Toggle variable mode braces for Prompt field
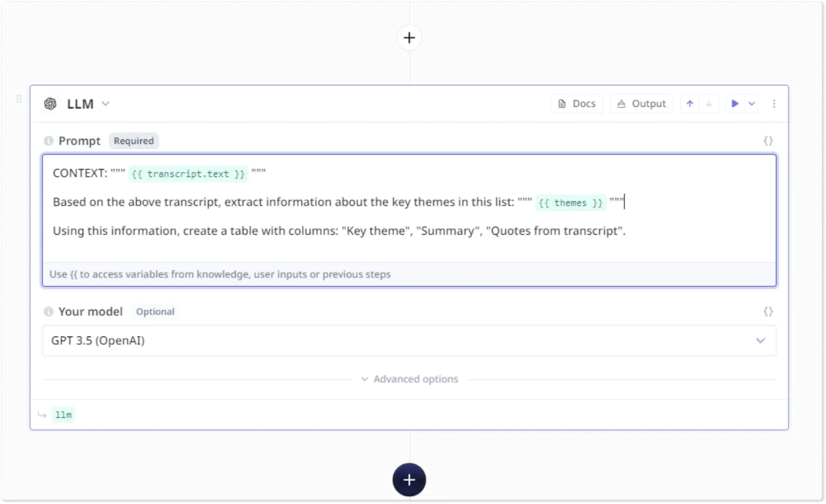This screenshot has width=826, height=504. click(x=768, y=141)
